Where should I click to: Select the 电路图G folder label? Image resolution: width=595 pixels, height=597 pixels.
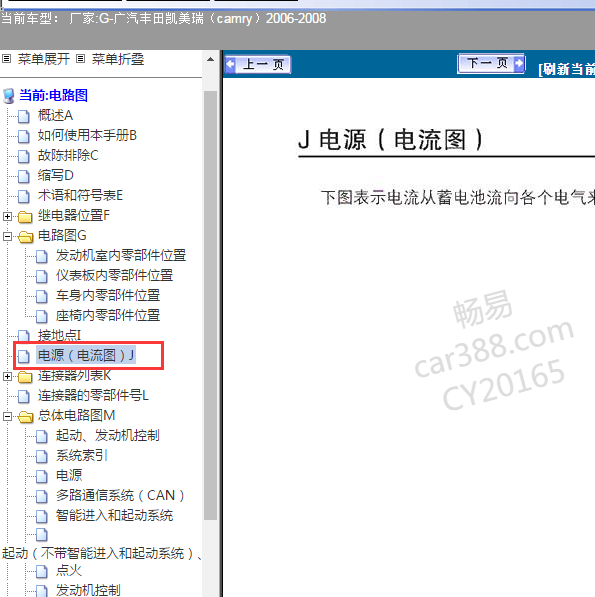pos(62,235)
